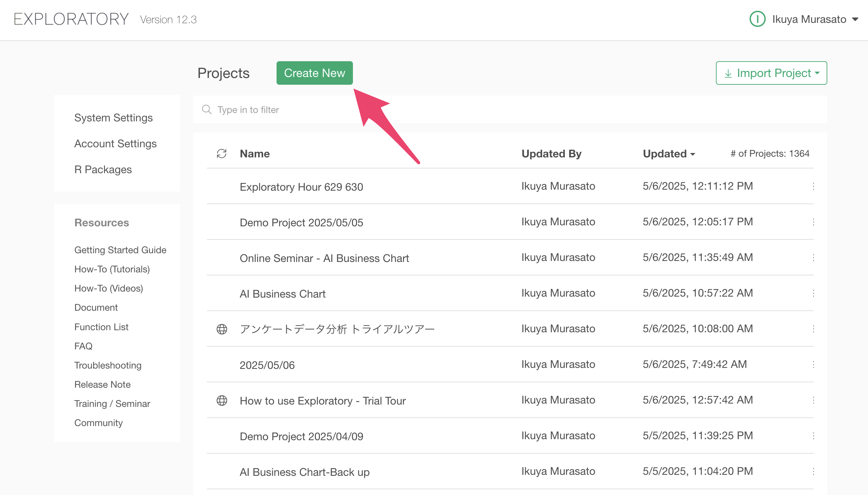Open the Release Note link
The image size is (868, 495).
point(102,384)
